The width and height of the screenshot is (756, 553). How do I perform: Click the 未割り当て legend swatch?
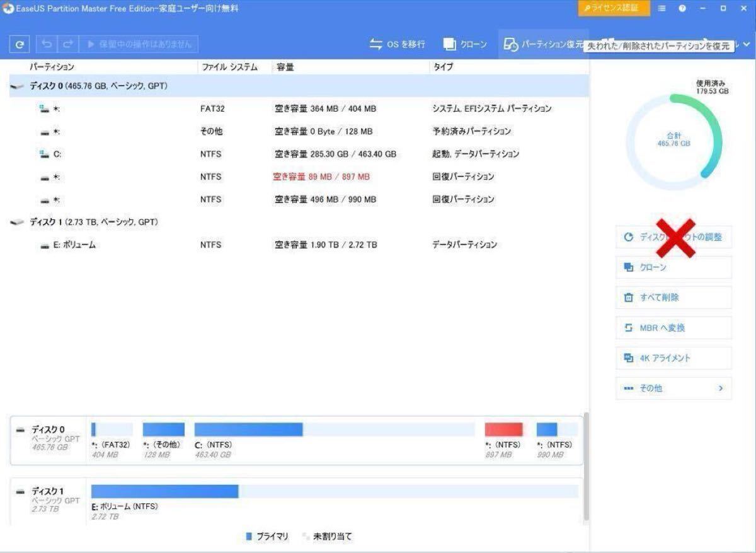point(306,537)
